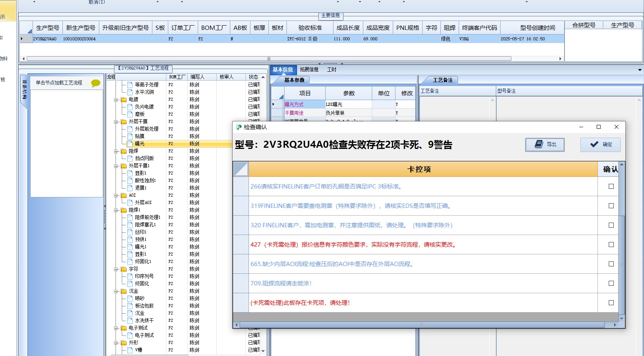Click the folder icon of the 字符 node
This screenshot has width=644, height=356.
124,269
